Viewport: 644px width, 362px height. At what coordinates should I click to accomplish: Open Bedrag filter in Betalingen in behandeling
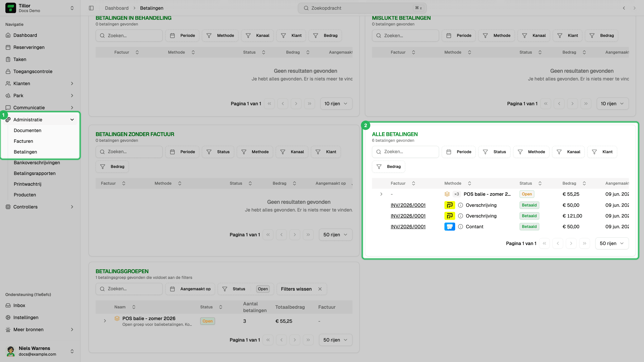(325, 36)
